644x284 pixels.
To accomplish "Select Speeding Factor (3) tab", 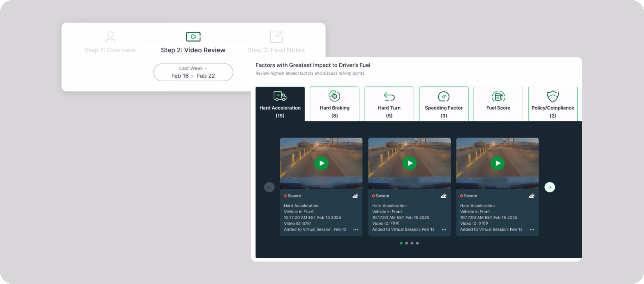I will click(x=444, y=104).
